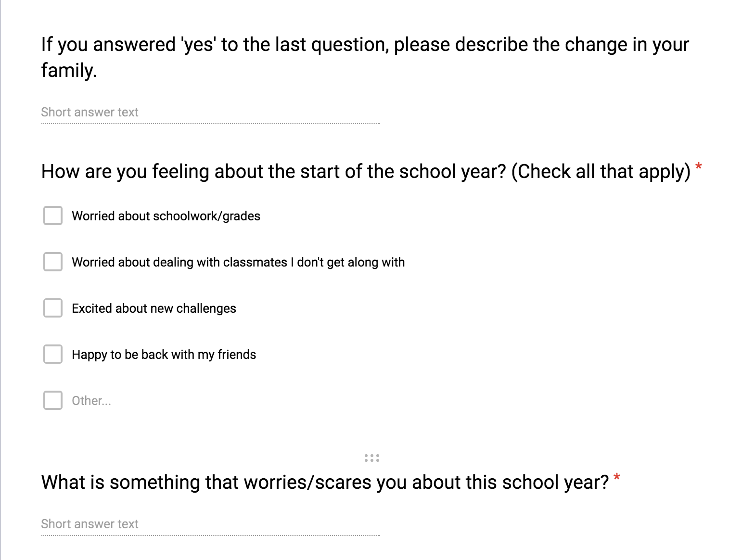Image resolution: width=742 pixels, height=560 pixels.
Task: Edit the 'Worried about schoolwork/grades' option label
Action: point(166,216)
